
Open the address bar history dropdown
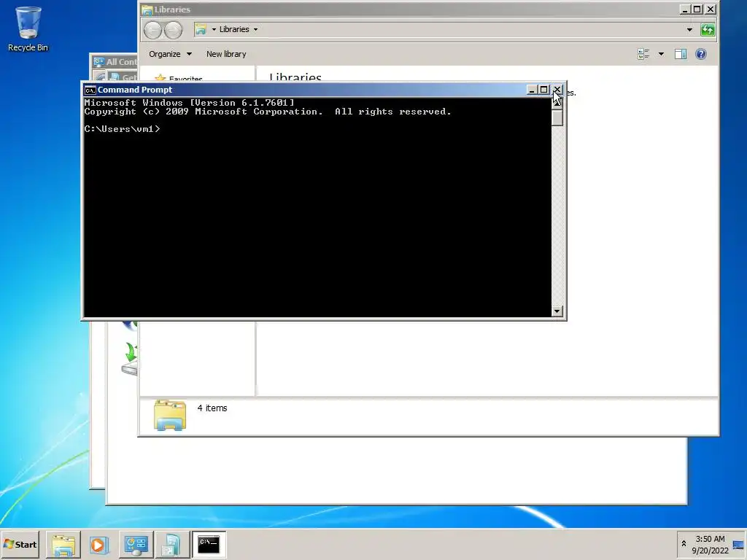(689, 29)
